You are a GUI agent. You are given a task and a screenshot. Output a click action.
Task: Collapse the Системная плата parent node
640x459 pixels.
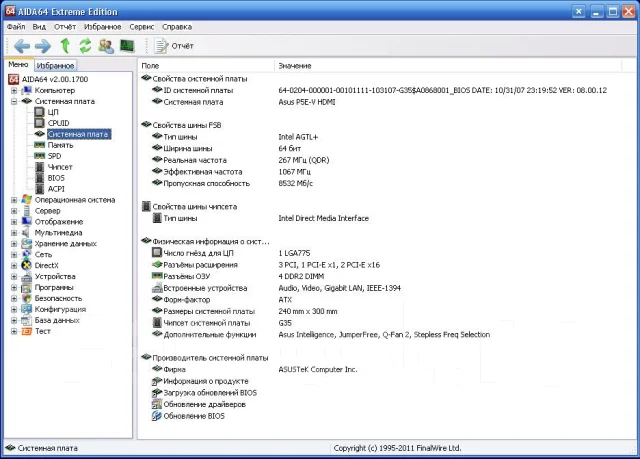[x=14, y=101]
